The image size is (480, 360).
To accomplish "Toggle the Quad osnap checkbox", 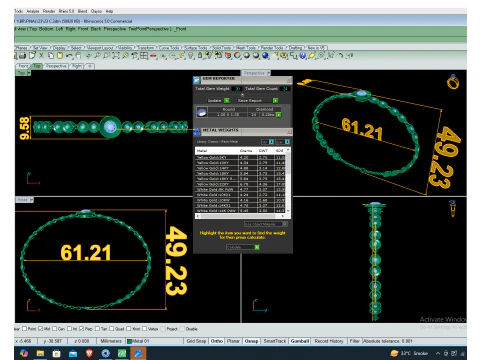I will [x=112, y=329].
